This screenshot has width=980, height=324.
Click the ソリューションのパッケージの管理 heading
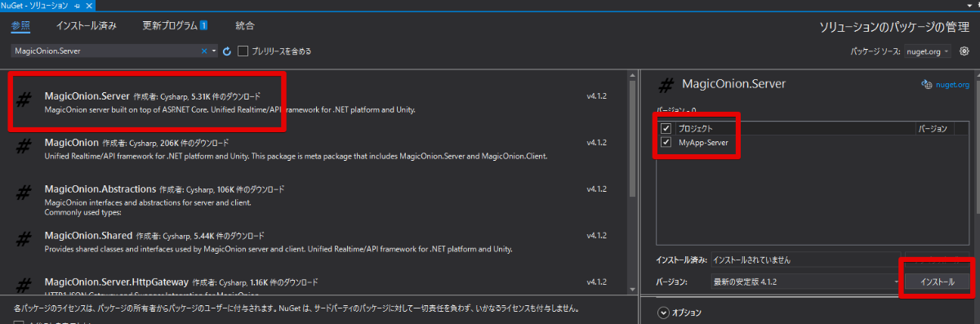pyautogui.click(x=894, y=27)
